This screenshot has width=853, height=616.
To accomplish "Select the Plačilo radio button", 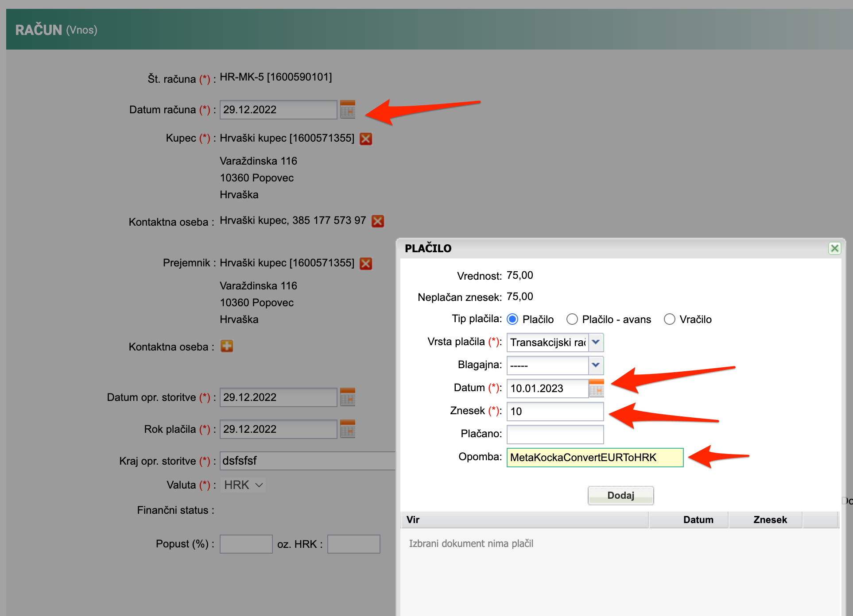I will [512, 319].
